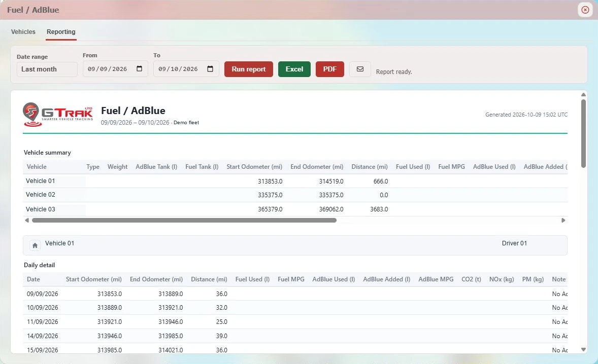Click the 0.0 distance of Vehicle 02
The height and width of the screenshot is (364, 598).
click(x=384, y=195)
